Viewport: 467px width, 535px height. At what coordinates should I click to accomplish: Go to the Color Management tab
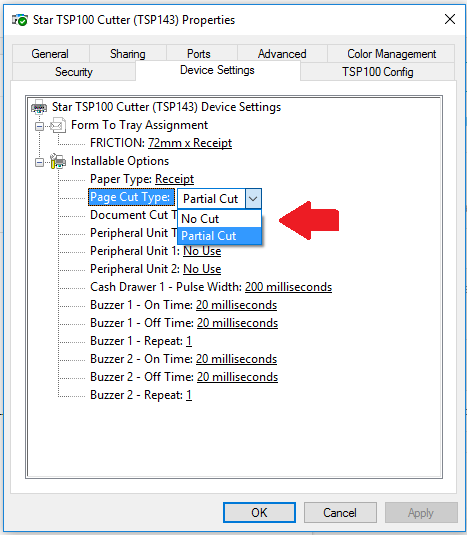pyautogui.click(x=391, y=54)
